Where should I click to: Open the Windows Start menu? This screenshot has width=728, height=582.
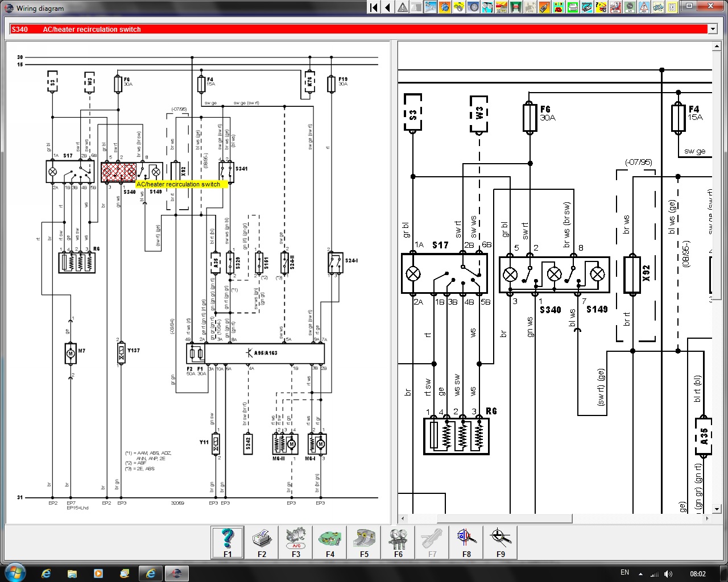(15, 572)
